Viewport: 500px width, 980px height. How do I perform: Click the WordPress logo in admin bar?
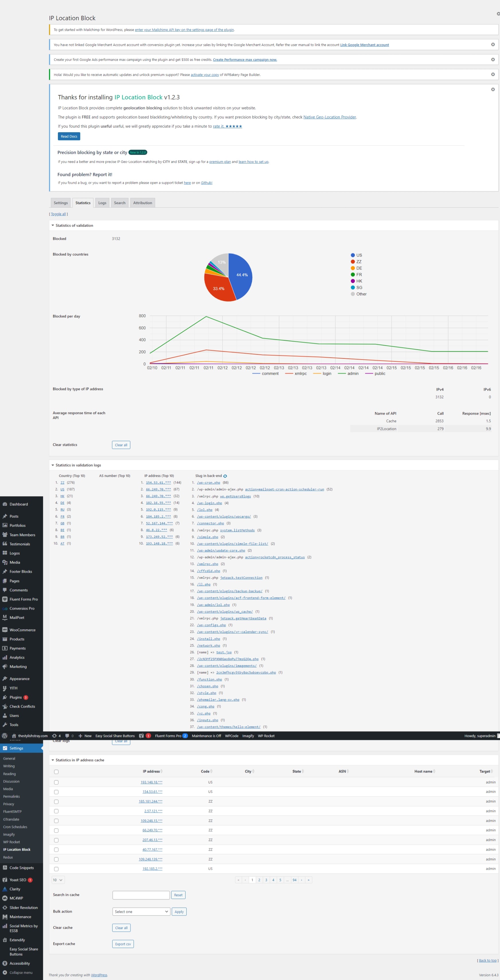pyautogui.click(x=5, y=736)
